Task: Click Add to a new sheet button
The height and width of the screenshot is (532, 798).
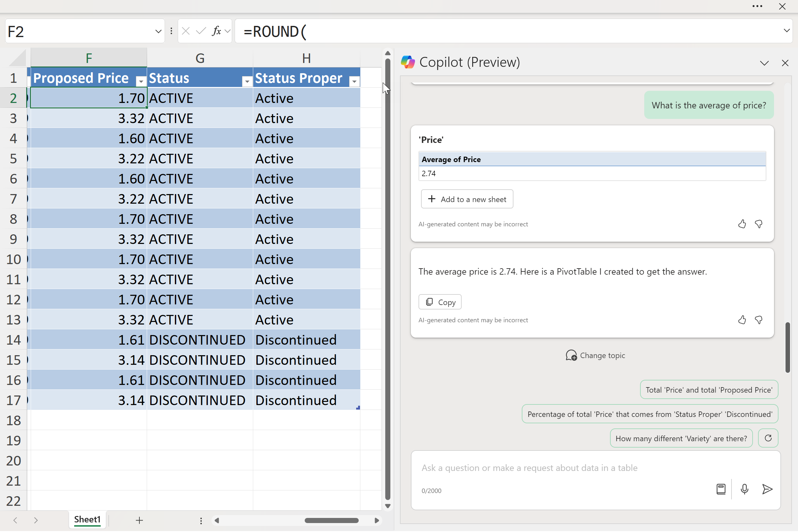Action: tap(467, 199)
